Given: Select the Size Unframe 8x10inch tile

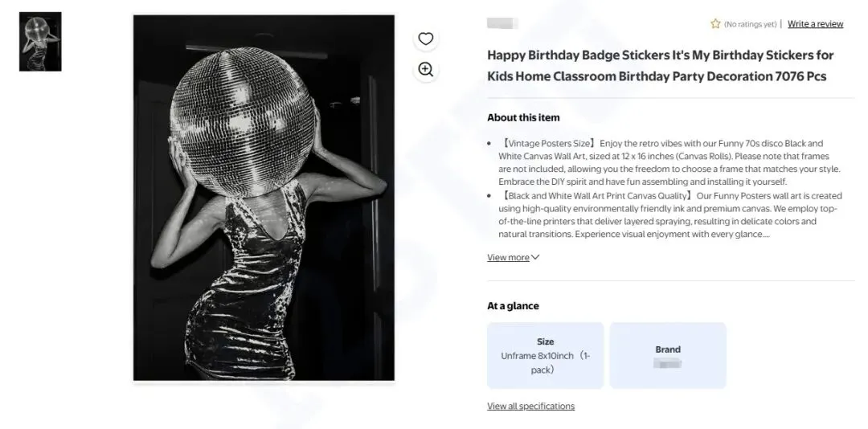Looking at the screenshot, I should (545, 355).
